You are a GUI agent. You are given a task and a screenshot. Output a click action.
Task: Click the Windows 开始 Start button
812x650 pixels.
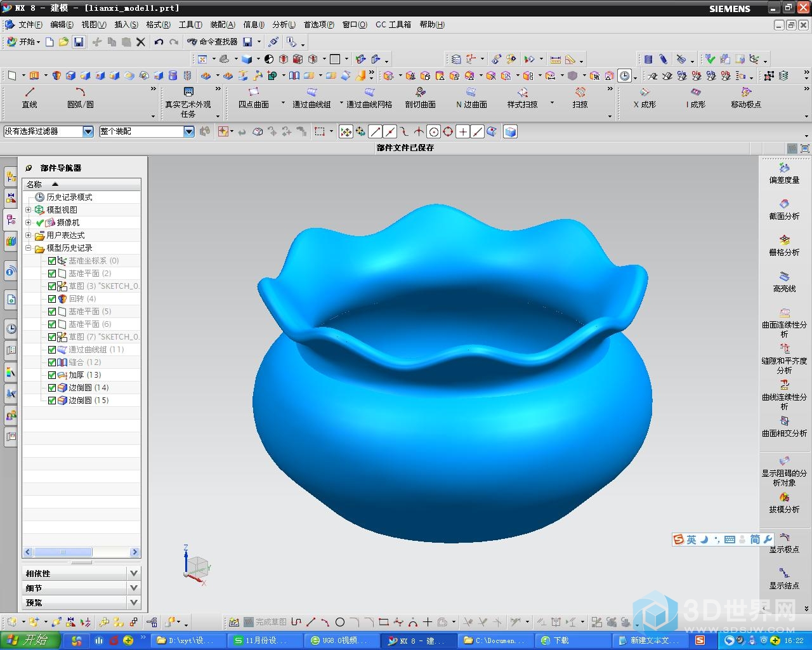click(30, 640)
